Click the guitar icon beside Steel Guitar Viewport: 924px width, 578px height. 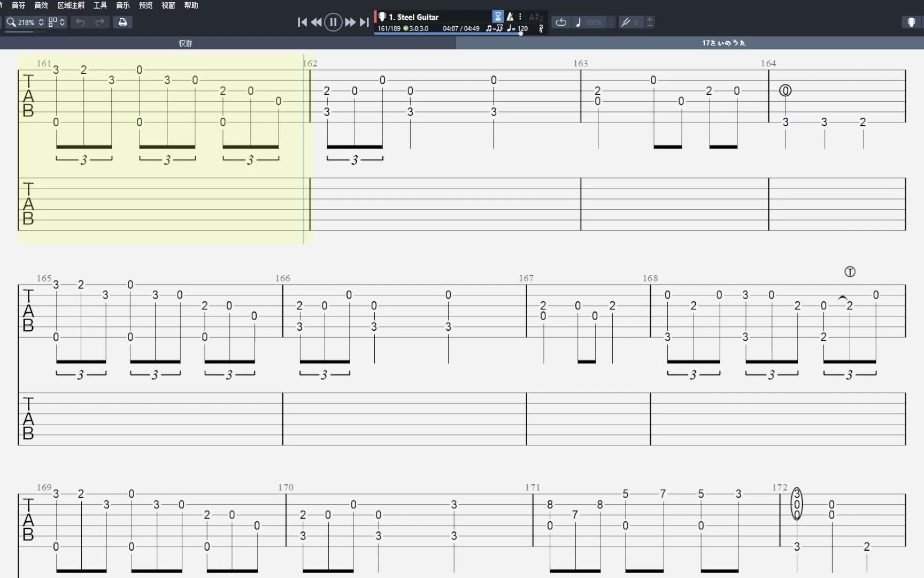click(382, 17)
